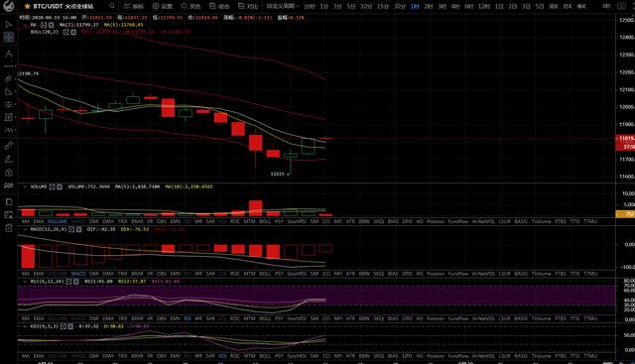
Task: Open the 设置 settings gear
Action: tap(162, 6)
